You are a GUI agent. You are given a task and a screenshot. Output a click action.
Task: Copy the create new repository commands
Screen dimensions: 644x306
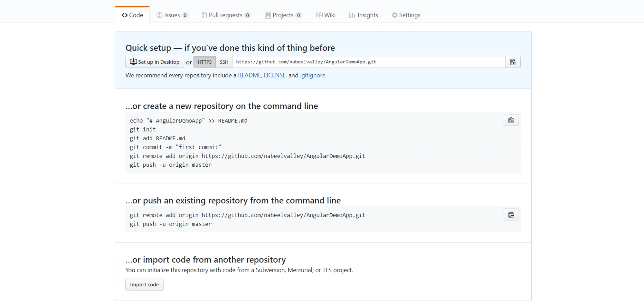[x=511, y=120]
